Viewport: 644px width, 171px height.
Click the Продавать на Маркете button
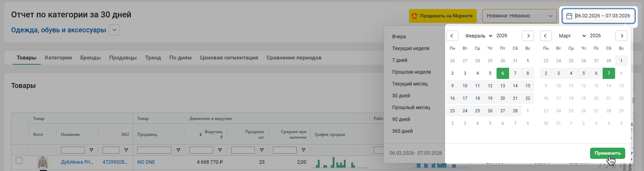442,16
